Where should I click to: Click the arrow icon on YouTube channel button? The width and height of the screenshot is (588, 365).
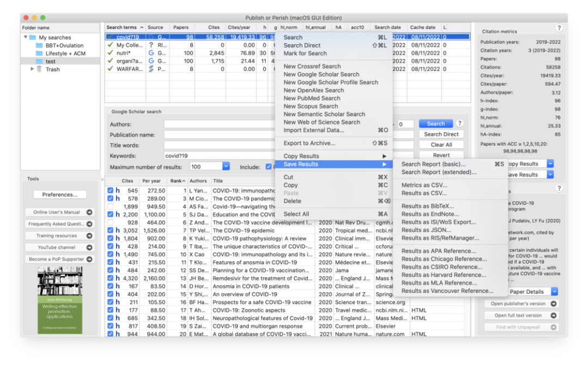point(89,248)
